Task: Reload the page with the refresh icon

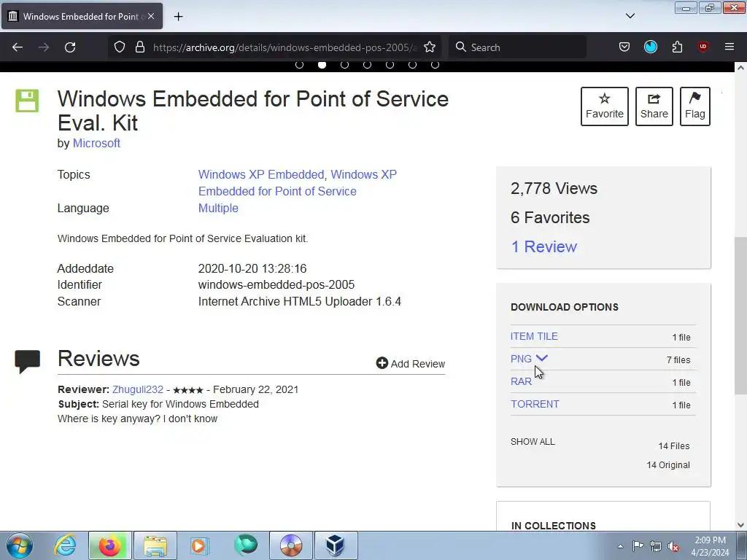Action: 70,47
